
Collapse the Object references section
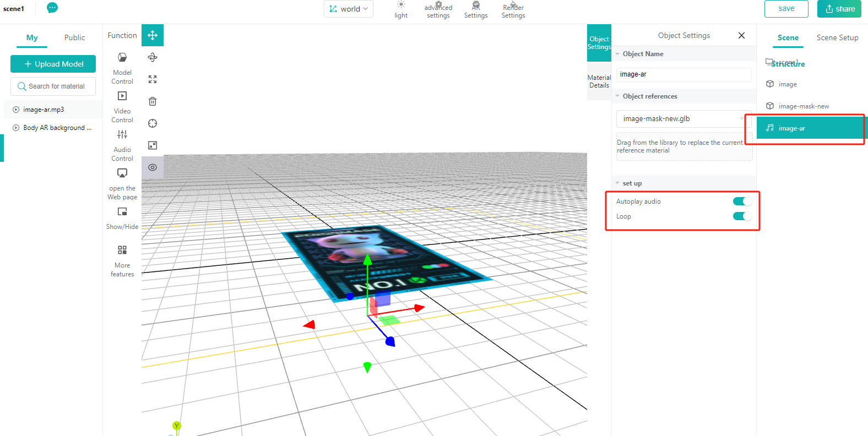coord(617,96)
